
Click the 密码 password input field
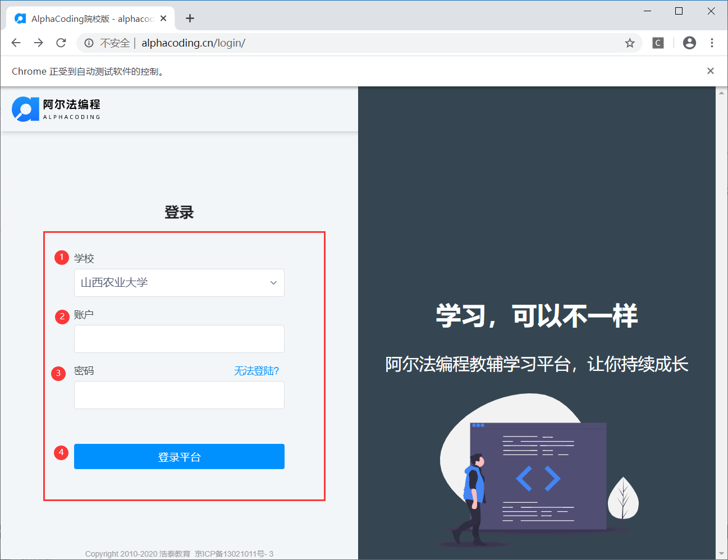179,395
